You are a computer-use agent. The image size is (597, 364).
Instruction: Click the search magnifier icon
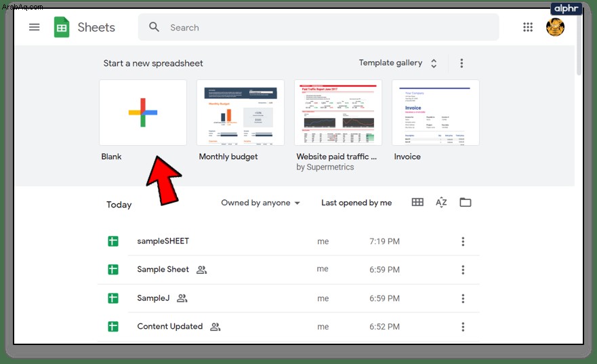(154, 27)
